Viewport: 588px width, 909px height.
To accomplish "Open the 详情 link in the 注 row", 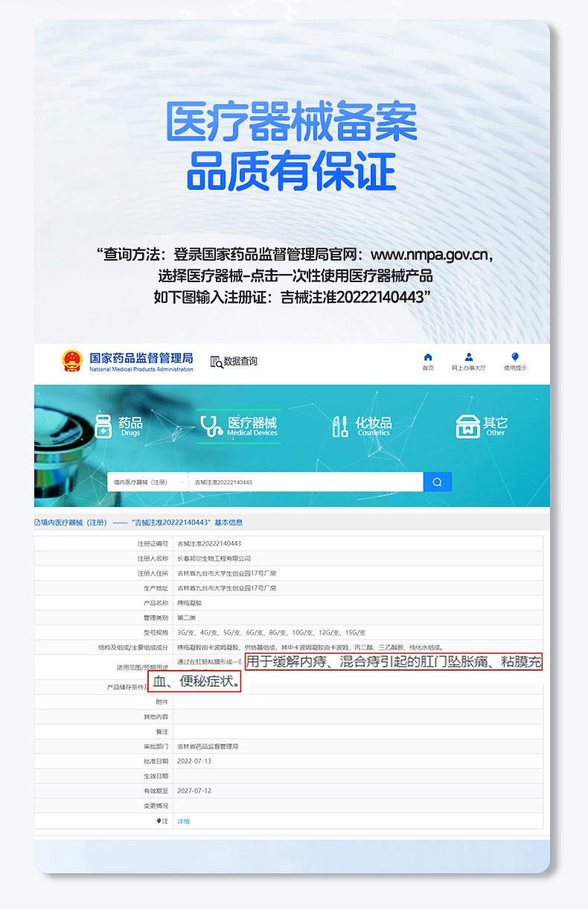I will pos(183,821).
